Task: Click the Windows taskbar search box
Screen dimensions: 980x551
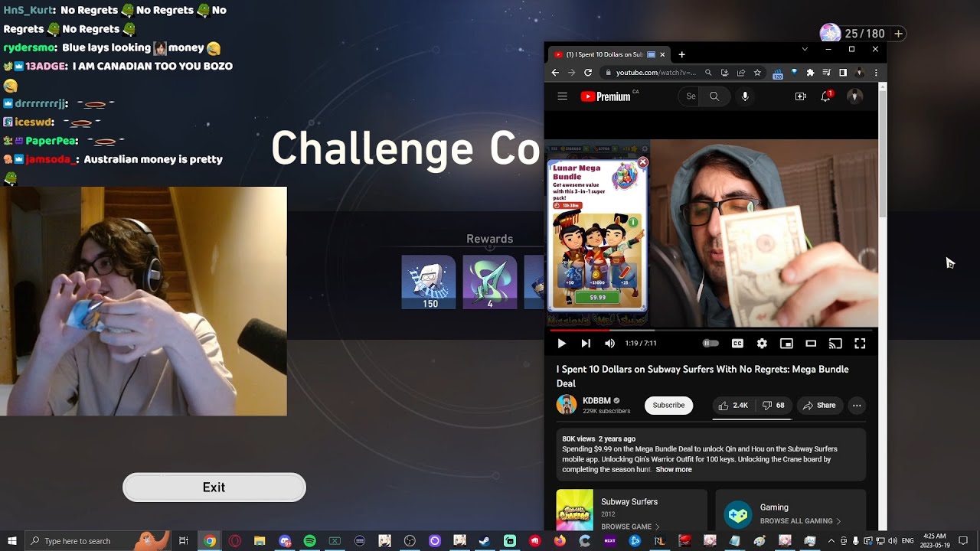Action: (98, 541)
